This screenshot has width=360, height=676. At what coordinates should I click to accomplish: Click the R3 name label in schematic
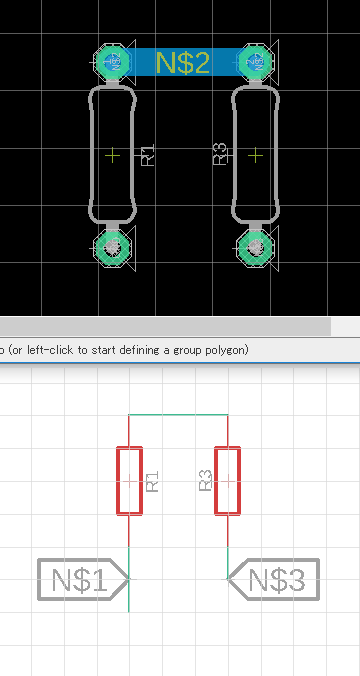(x=206, y=481)
